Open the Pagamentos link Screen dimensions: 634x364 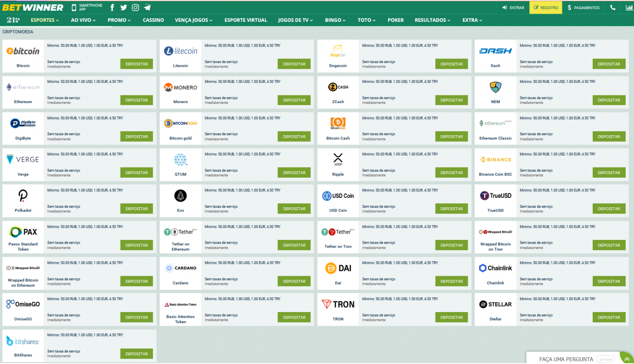584,7
